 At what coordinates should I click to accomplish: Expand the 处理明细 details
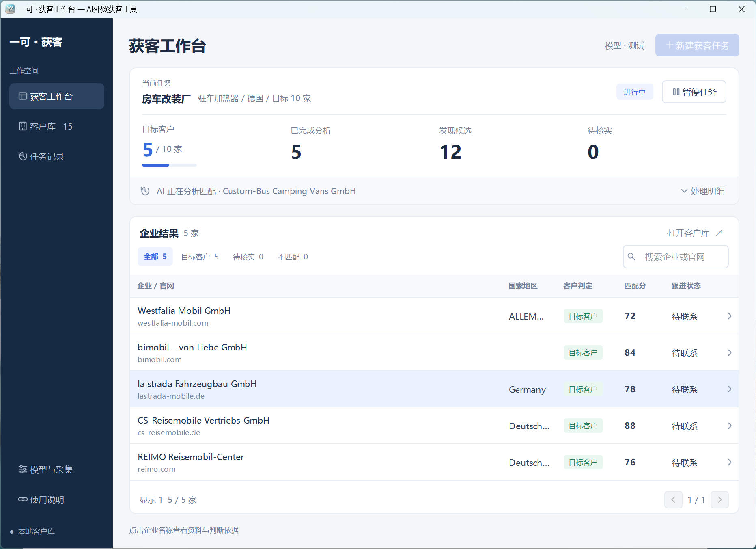click(703, 191)
